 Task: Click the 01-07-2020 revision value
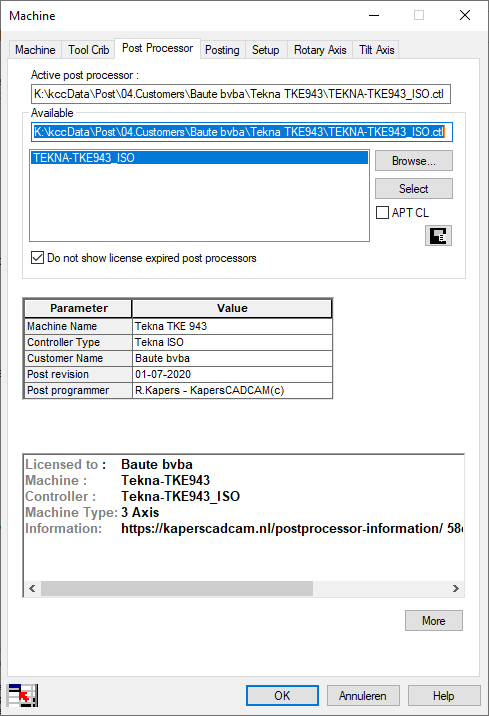tap(232, 374)
